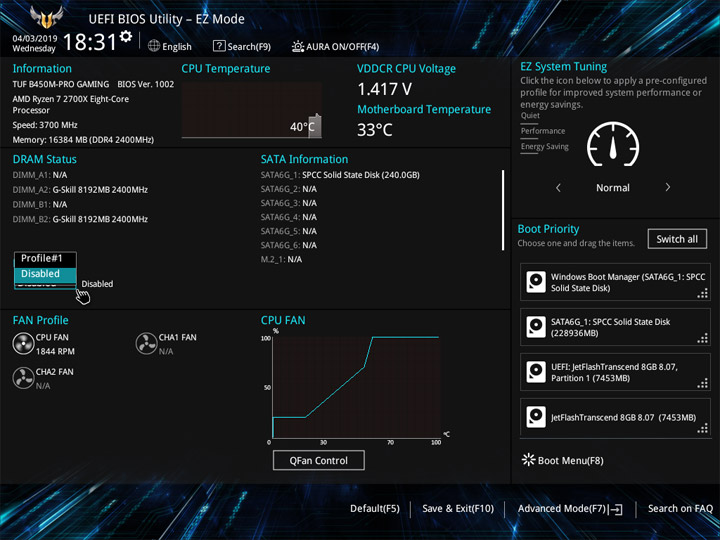Grab drag handle of UEFI JetFlashTranscend entry
720x540 pixels.
703,383
